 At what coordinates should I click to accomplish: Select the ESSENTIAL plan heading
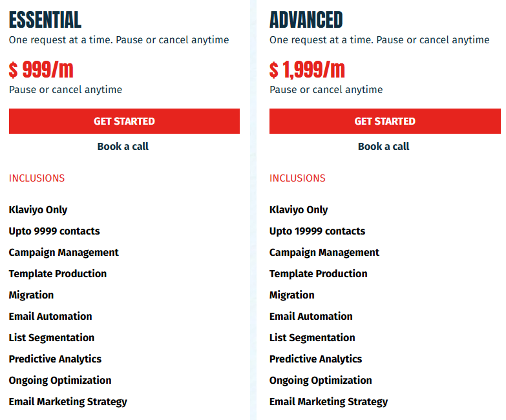pos(45,19)
